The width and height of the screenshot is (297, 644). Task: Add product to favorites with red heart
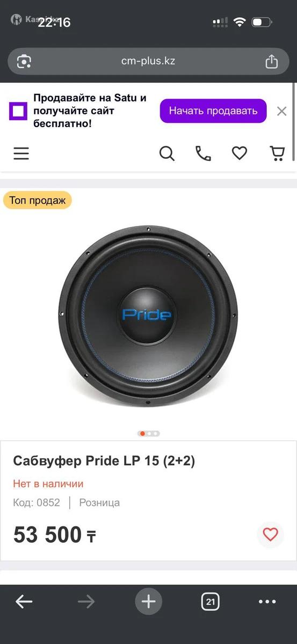[x=270, y=535]
